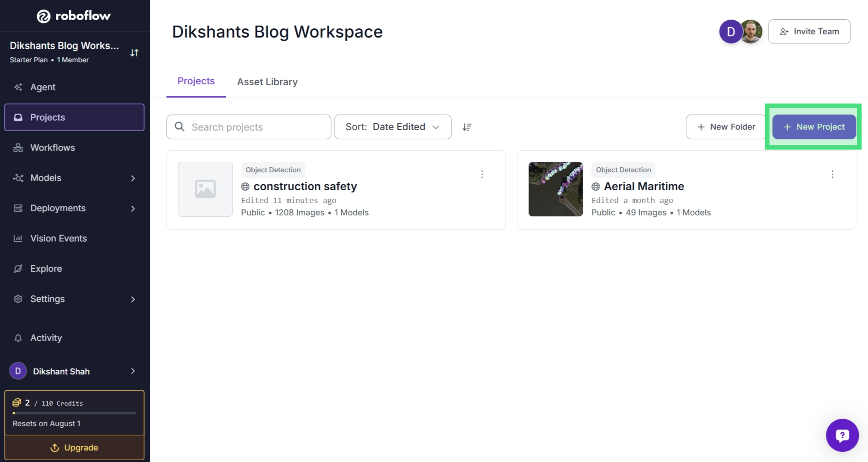The image size is (868, 462).
Task: Click the Roboflow logo
Action: click(x=74, y=16)
